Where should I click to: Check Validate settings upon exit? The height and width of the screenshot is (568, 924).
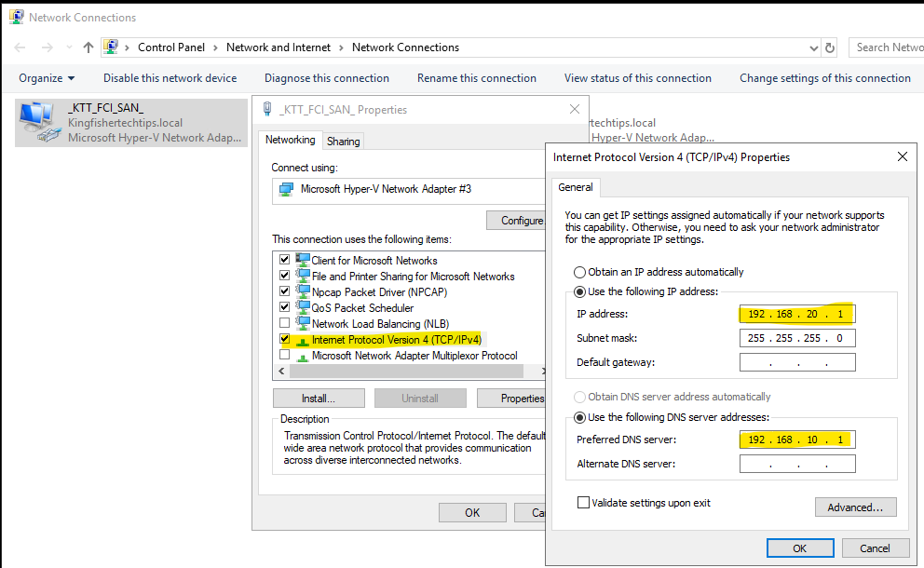pyautogui.click(x=583, y=503)
